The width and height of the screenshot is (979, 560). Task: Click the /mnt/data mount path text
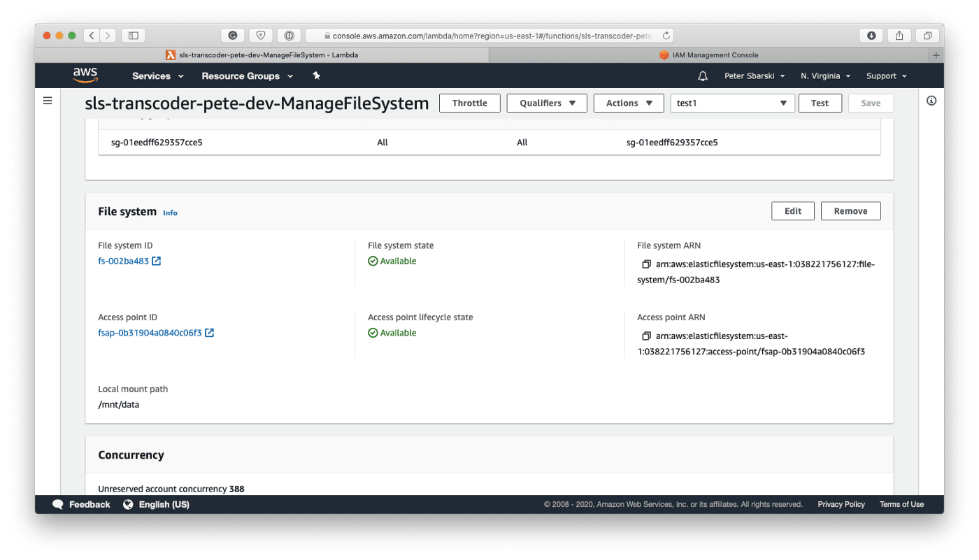click(x=118, y=405)
